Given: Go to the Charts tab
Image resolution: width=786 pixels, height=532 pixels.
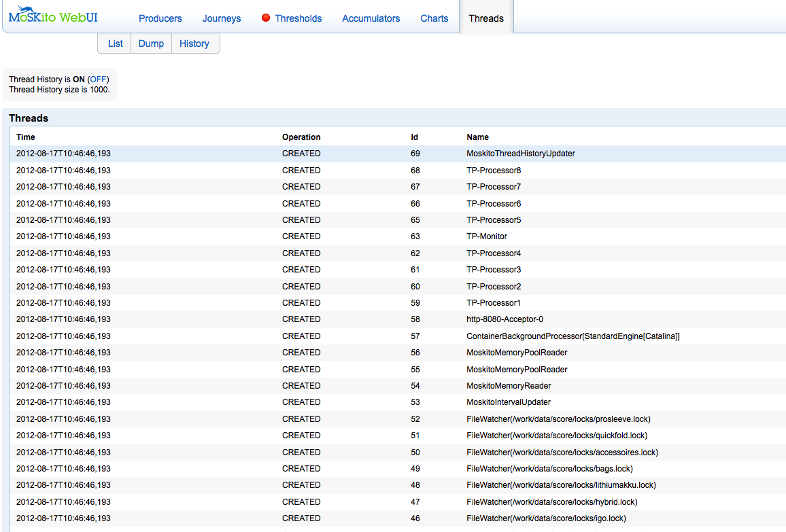Looking at the screenshot, I should coord(434,18).
